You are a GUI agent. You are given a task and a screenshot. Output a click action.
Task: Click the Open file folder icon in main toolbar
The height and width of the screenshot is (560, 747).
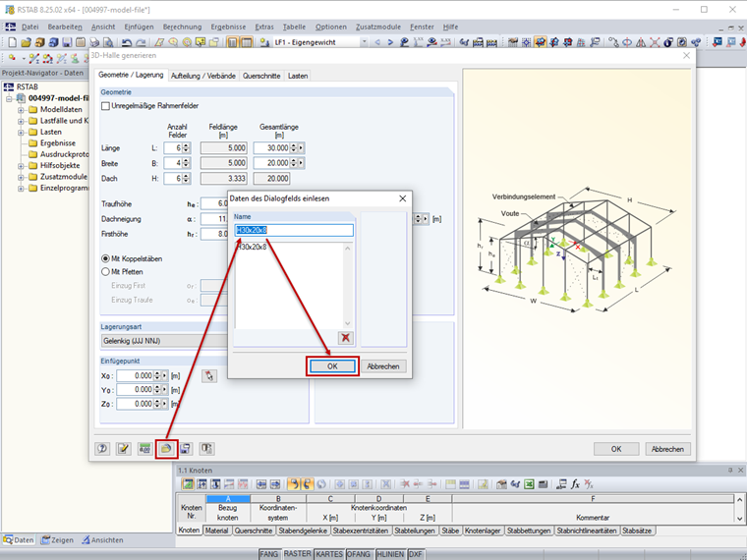[26, 42]
